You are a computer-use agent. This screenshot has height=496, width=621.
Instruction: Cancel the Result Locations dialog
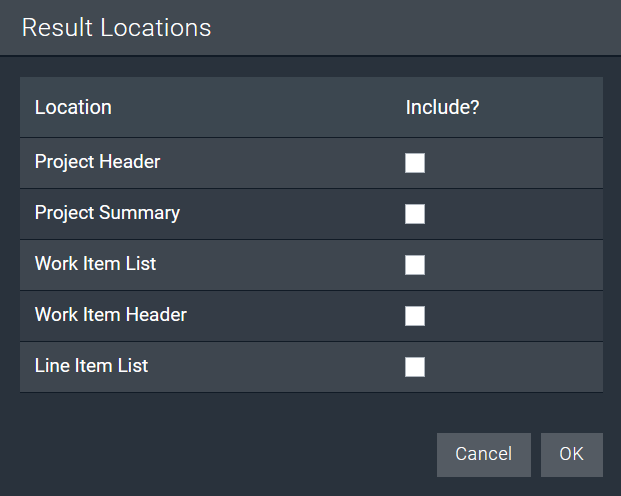point(484,454)
